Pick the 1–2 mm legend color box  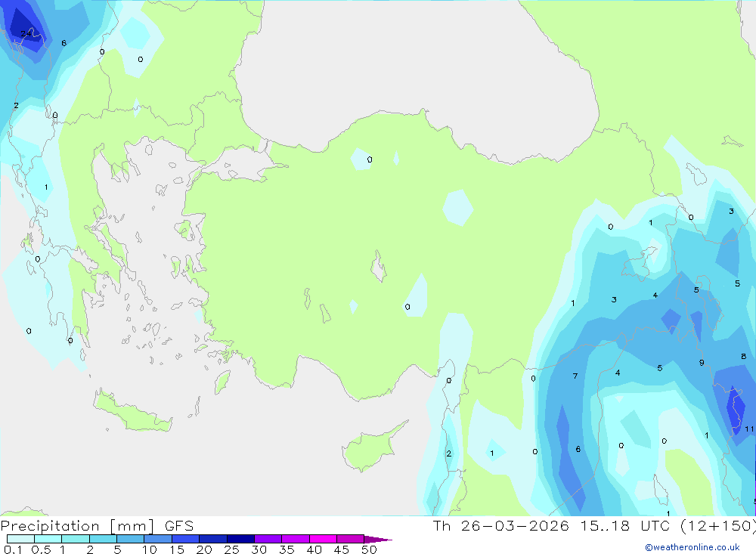(x=76, y=539)
